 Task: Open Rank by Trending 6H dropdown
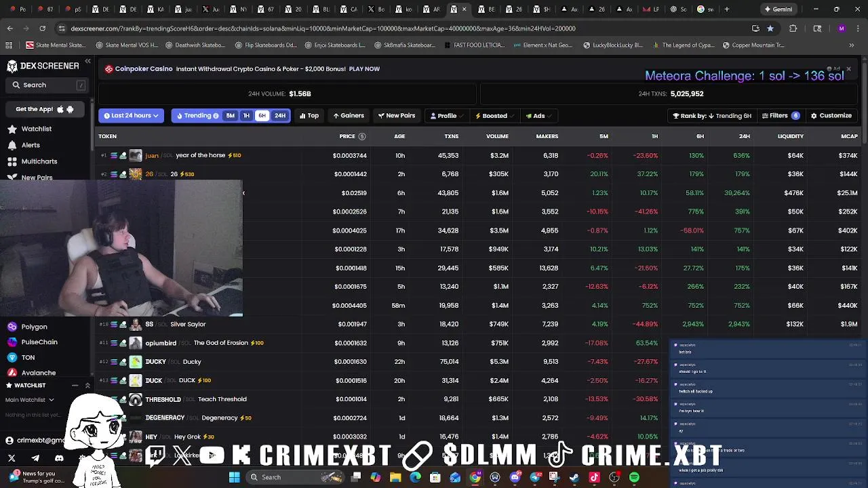click(x=711, y=116)
